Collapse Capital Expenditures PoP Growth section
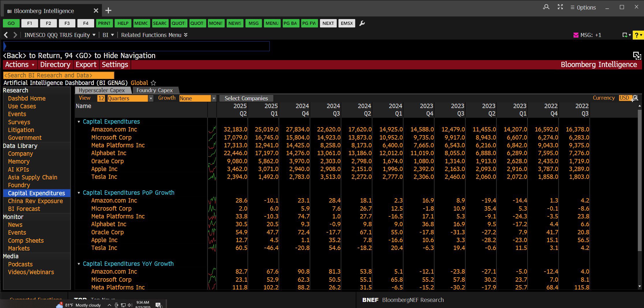The image size is (644, 308). pos(79,193)
